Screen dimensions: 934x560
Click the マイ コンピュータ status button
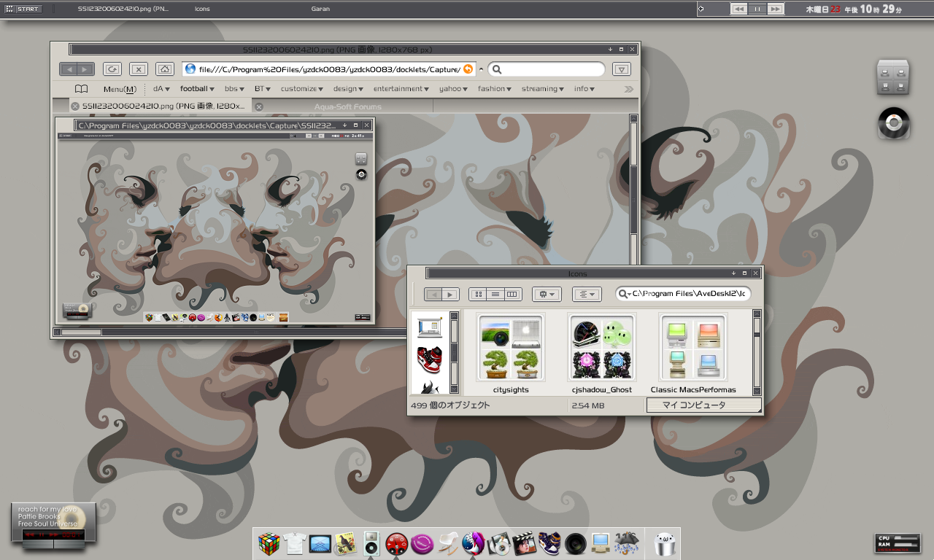(x=703, y=405)
